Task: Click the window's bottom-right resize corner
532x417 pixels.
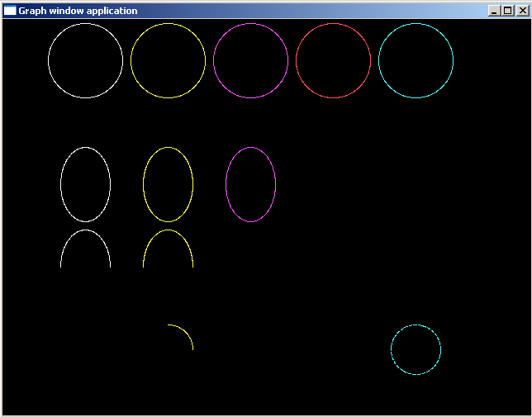Action: tap(529, 414)
